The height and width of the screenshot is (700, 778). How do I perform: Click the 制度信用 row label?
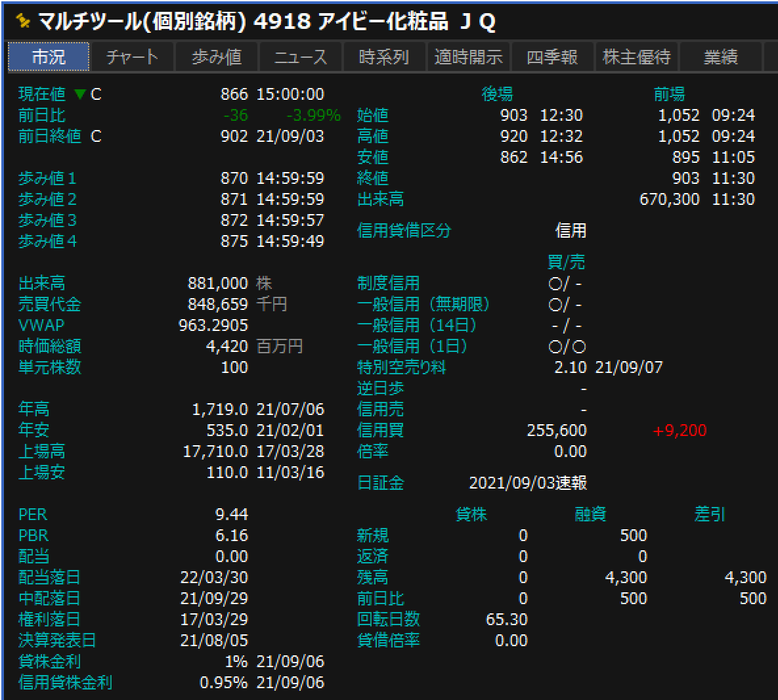(x=388, y=283)
